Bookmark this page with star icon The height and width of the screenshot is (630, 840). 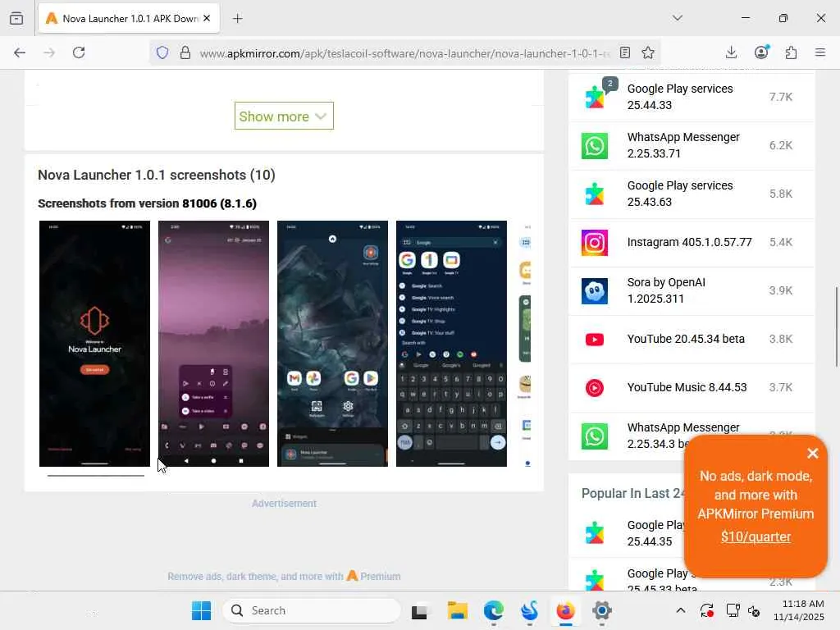tap(648, 52)
